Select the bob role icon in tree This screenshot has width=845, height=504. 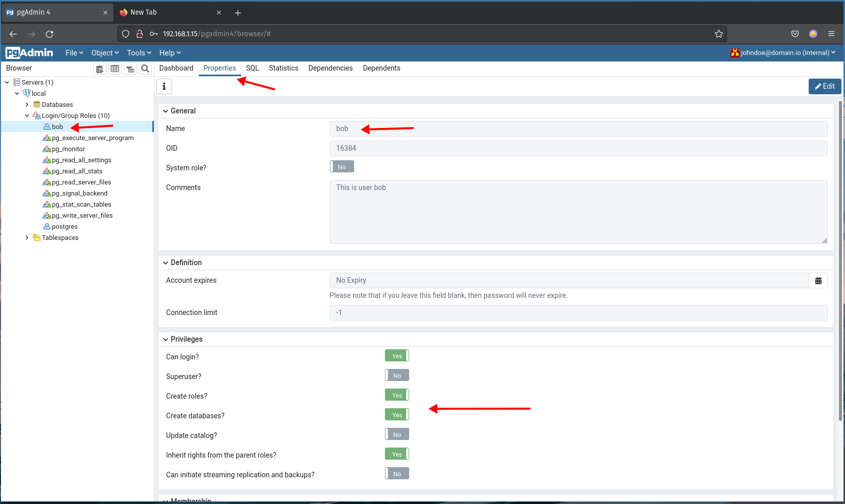point(47,127)
